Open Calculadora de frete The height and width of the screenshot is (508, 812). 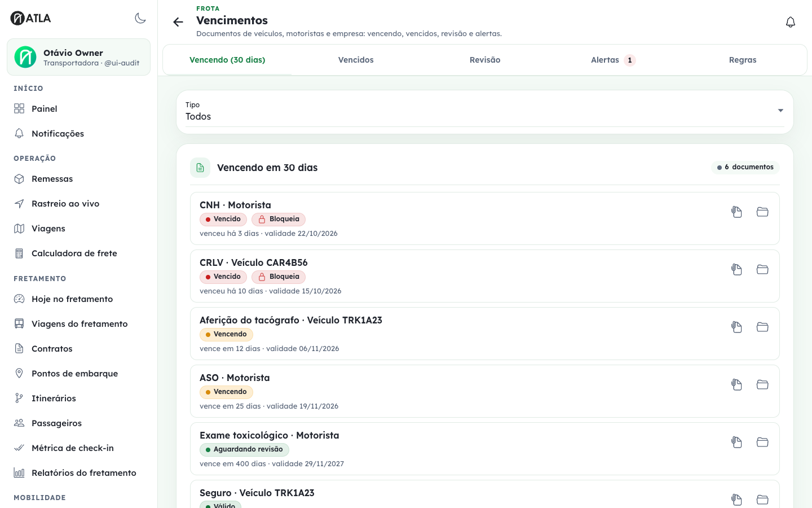[x=78, y=253]
